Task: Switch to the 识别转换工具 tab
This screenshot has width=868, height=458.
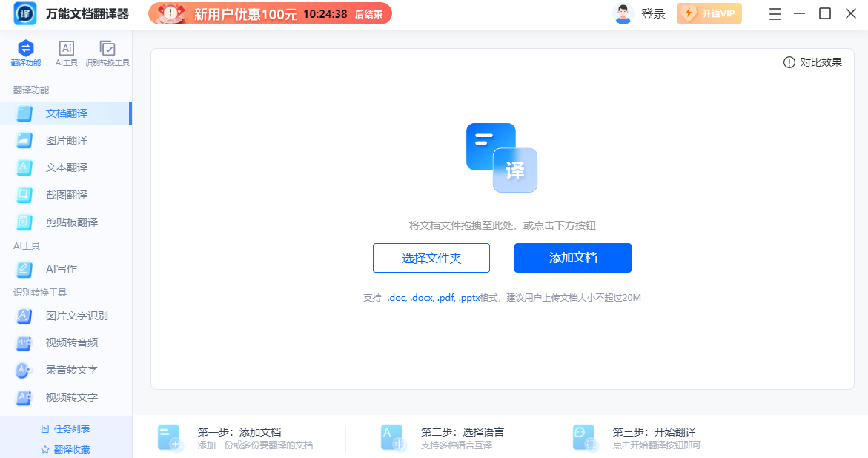Action: pyautogui.click(x=106, y=53)
